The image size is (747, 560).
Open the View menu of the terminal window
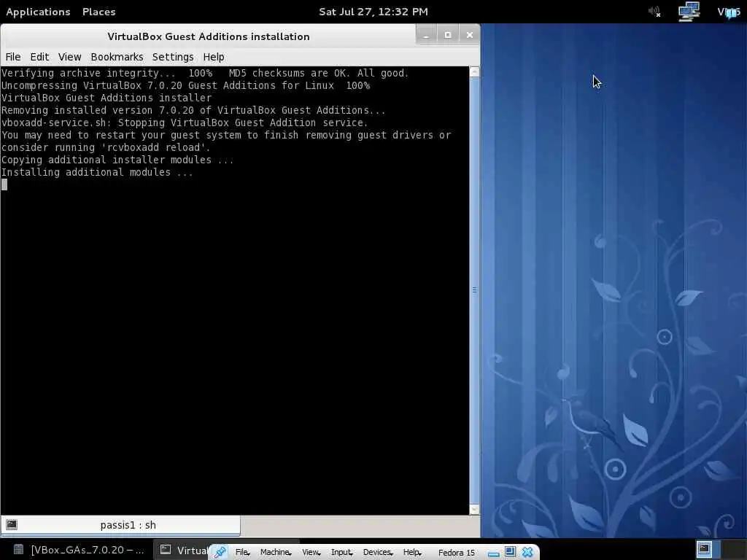(x=69, y=57)
